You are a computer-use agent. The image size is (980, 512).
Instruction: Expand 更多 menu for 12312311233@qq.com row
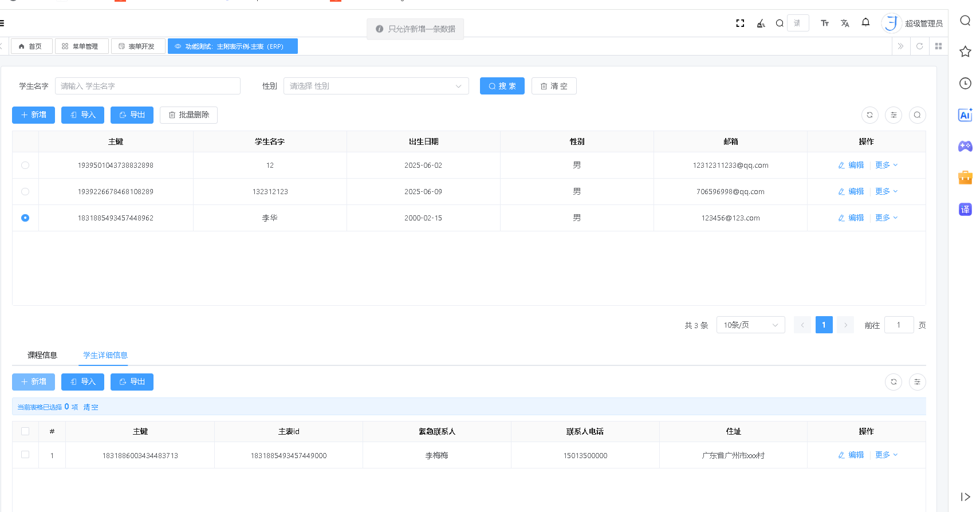click(x=887, y=165)
